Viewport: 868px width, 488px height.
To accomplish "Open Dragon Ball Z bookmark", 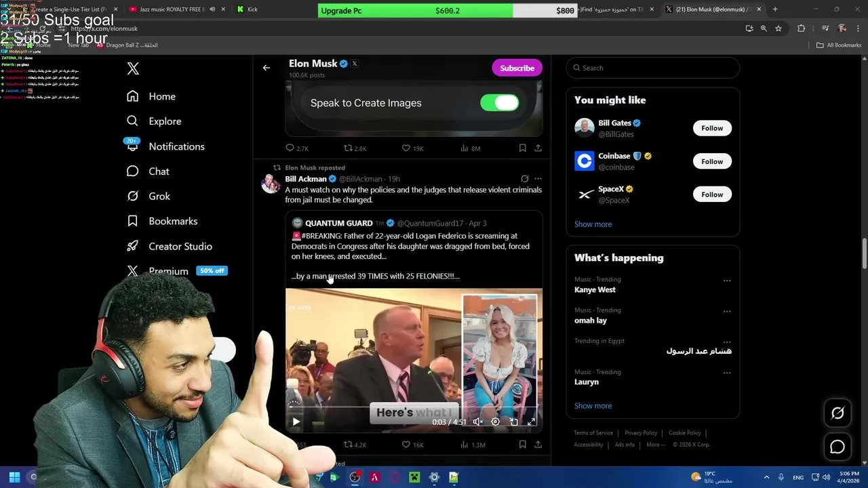I will click(x=127, y=45).
